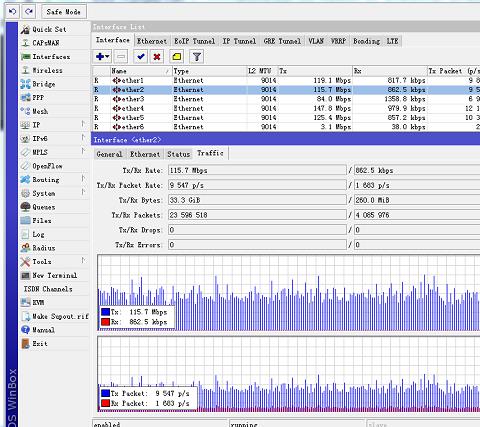Switch to VLAN tab
The image size is (480, 427).
point(316,41)
